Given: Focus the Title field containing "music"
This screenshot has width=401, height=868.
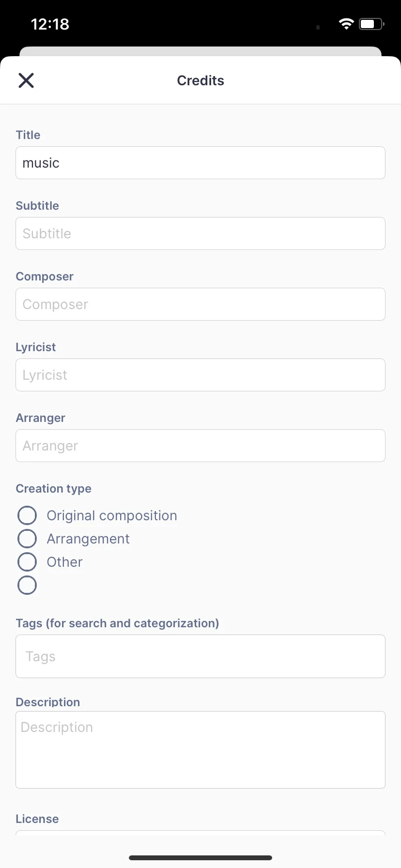Looking at the screenshot, I should click(x=200, y=163).
